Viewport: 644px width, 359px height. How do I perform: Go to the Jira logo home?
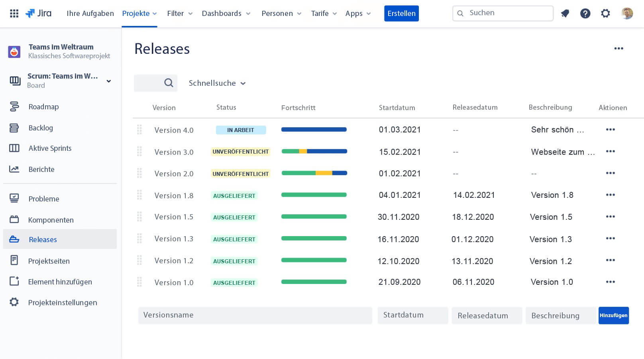coord(38,13)
